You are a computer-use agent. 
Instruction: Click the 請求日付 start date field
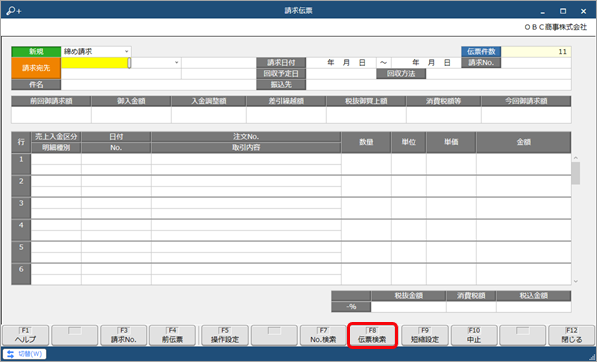click(x=342, y=63)
